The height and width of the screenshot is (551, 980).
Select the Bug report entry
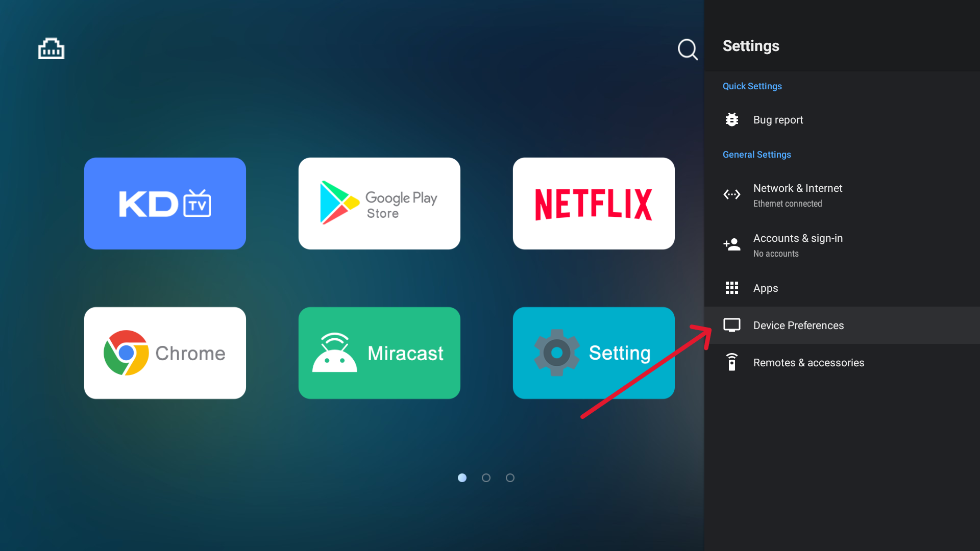click(x=842, y=120)
